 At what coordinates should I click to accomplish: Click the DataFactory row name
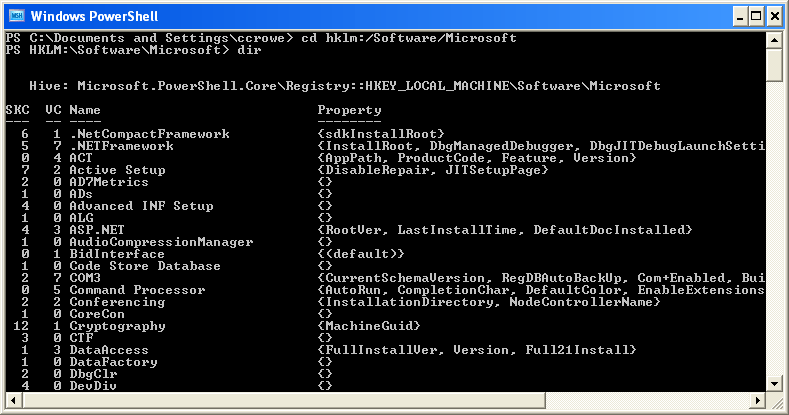pyautogui.click(x=113, y=362)
